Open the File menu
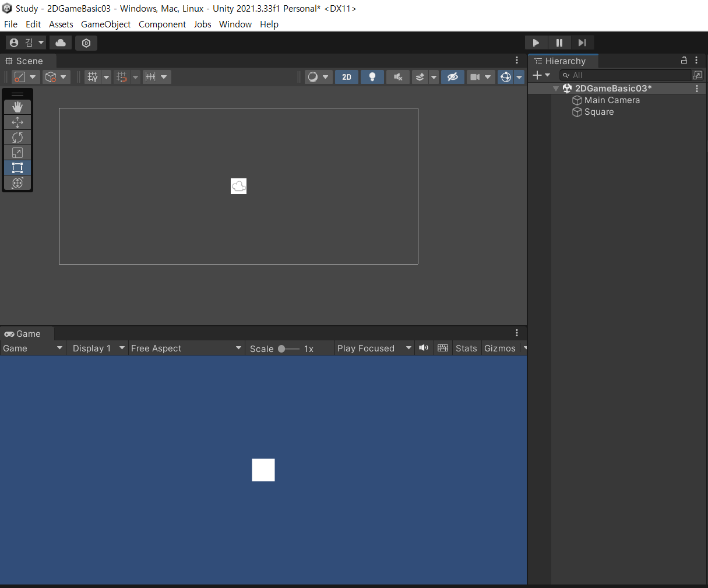Viewport: 708px width, 588px height. [10, 24]
